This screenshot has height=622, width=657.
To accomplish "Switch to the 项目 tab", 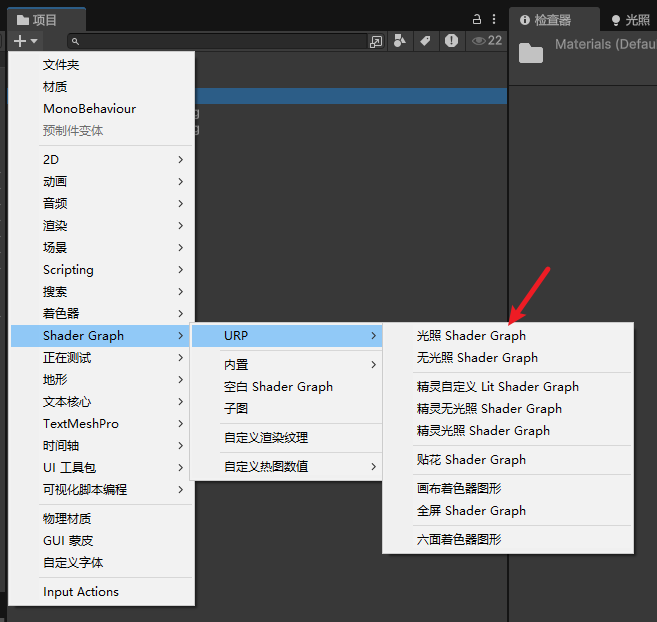I will 47,20.
